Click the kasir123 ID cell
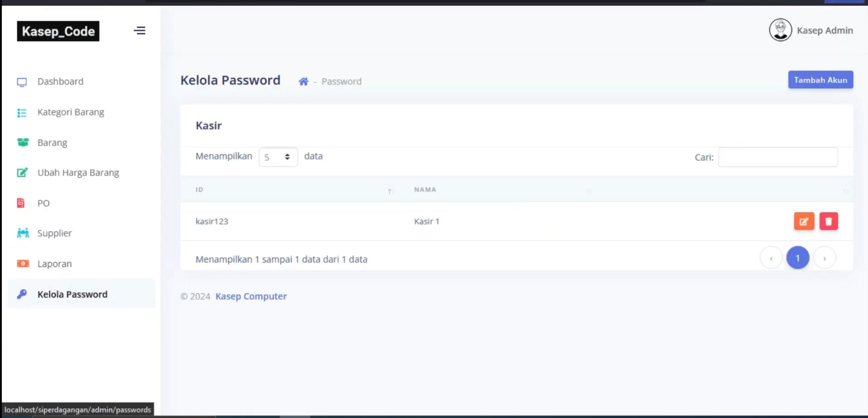 (212, 221)
